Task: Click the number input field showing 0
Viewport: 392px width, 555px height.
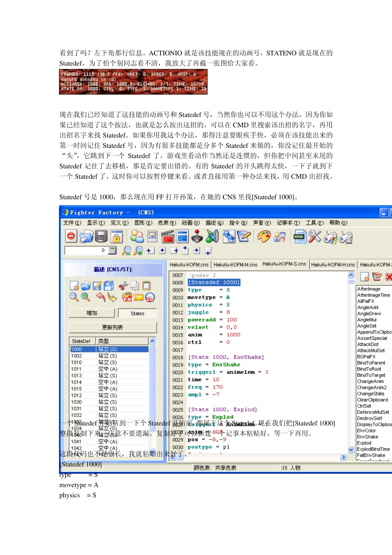Action: [86, 250]
